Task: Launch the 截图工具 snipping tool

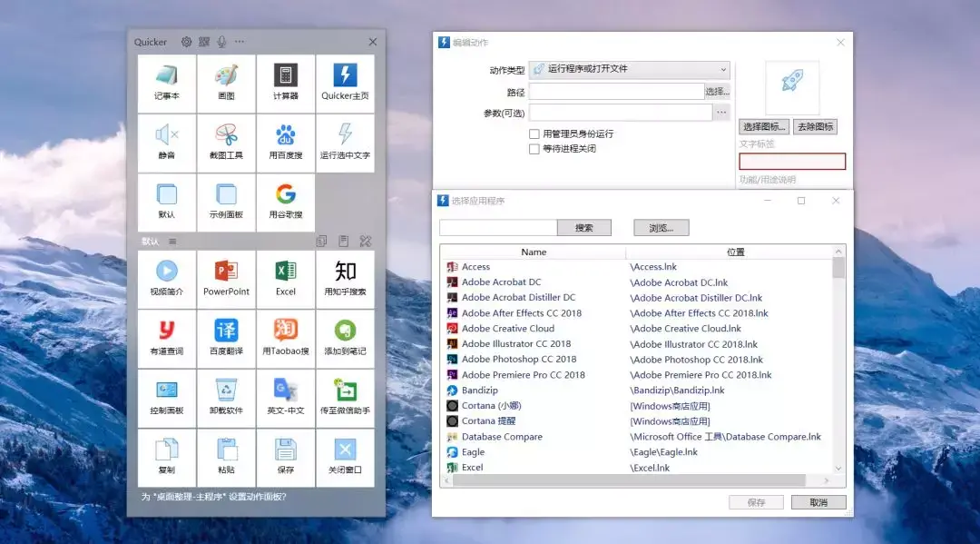Action: [x=226, y=143]
